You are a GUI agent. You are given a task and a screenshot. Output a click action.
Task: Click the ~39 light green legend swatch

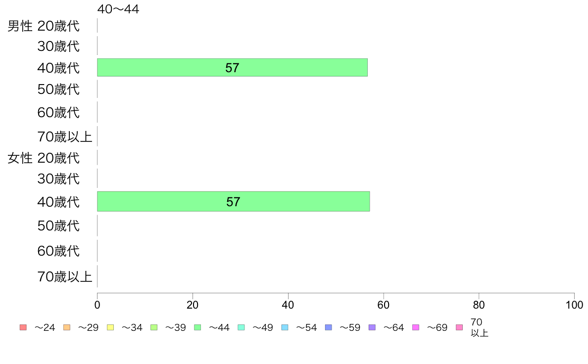(154, 327)
